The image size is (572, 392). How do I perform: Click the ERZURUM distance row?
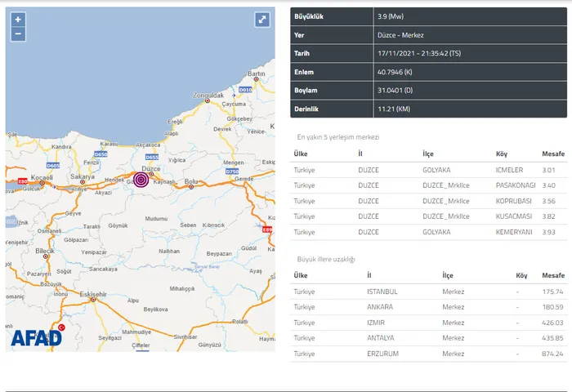pyautogui.click(x=430, y=354)
